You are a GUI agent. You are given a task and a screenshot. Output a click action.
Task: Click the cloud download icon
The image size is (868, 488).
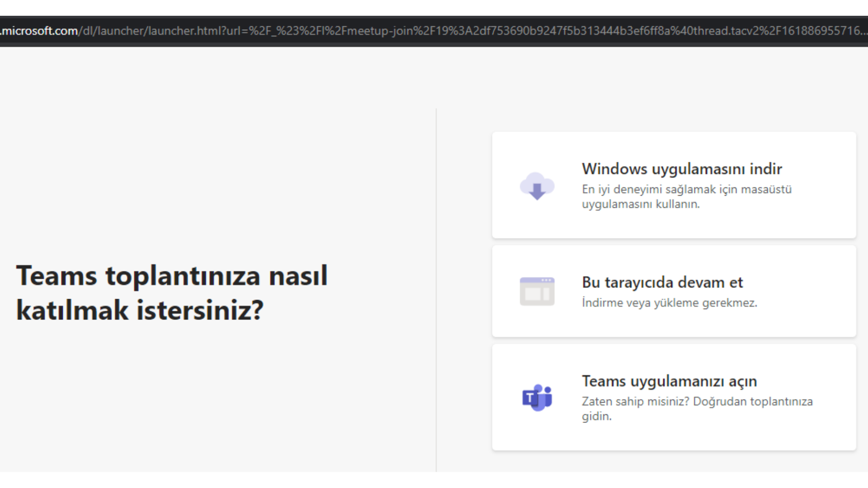537,186
